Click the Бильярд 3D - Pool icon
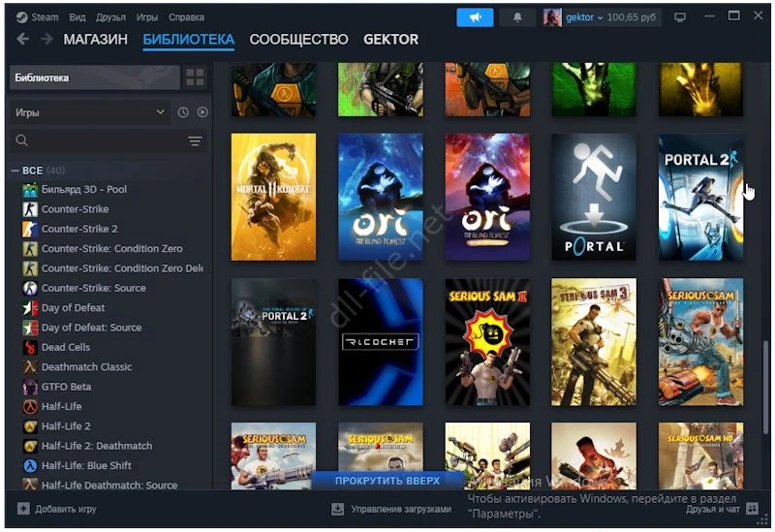This screenshot has height=532, width=775. click(30, 189)
